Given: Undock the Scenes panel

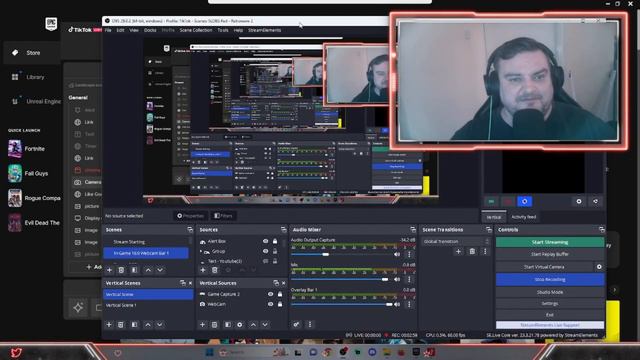Looking at the screenshot, I should pyautogui.click(x=190, y=230).
